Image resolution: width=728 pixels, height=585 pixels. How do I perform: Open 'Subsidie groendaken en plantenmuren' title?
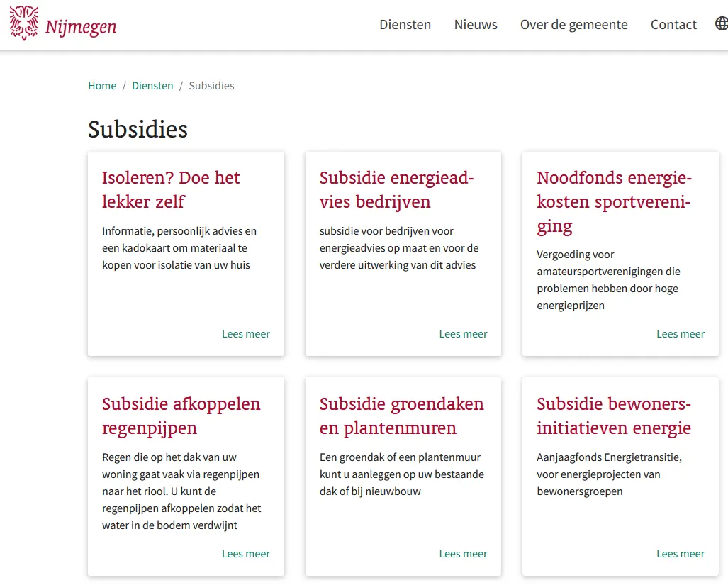click(402, 416)
